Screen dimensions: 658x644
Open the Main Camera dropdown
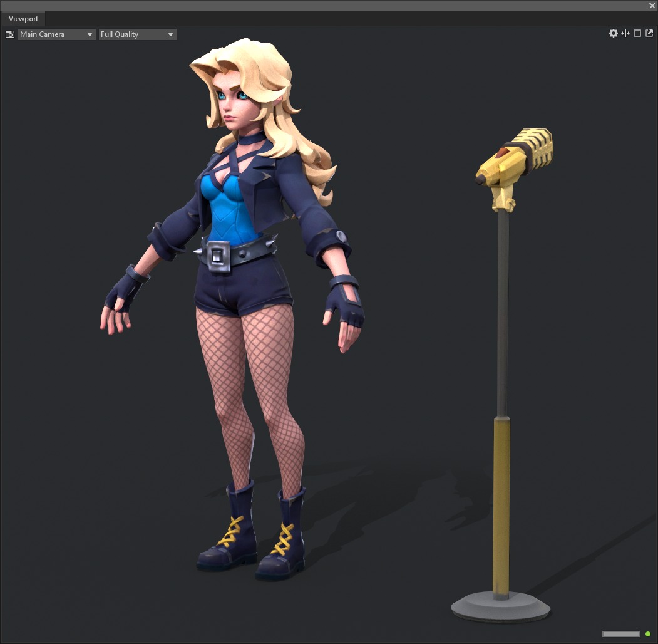point(56,34)
